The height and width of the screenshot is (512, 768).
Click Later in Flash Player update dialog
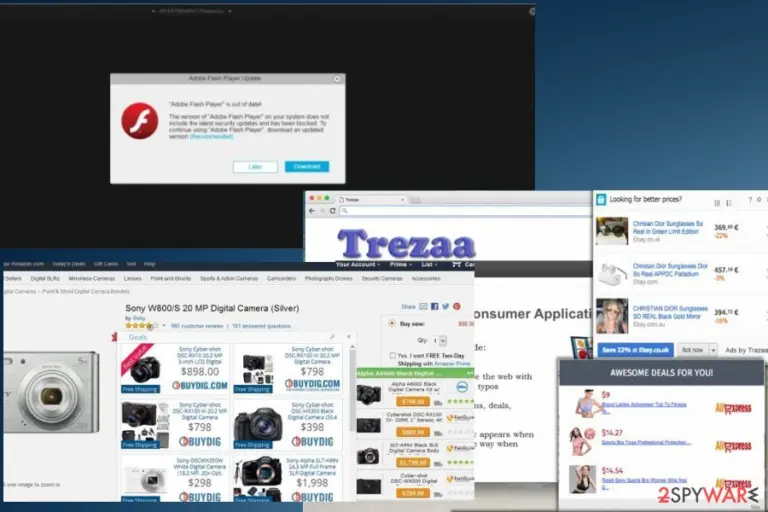[255, 167]
